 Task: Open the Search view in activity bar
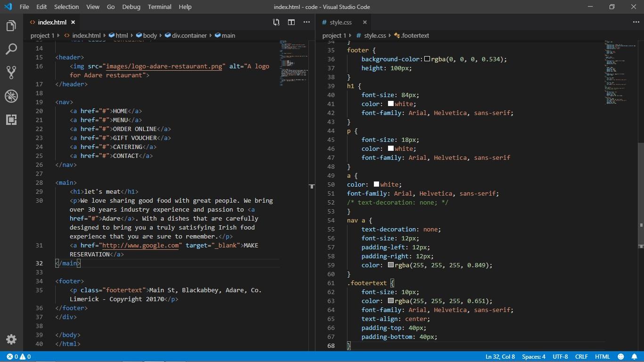pyautogui.click(x=11, y=49)
